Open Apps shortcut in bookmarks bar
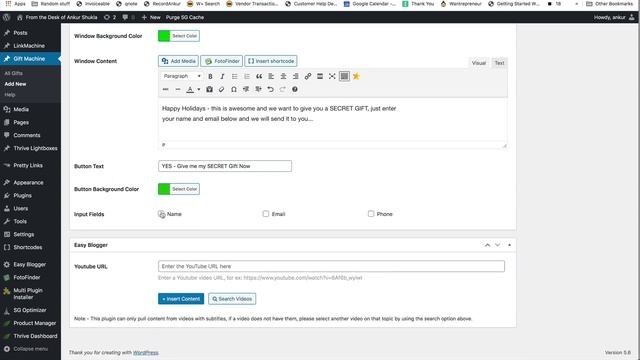This screenshot has height=360, width=640. click(16, 4)
